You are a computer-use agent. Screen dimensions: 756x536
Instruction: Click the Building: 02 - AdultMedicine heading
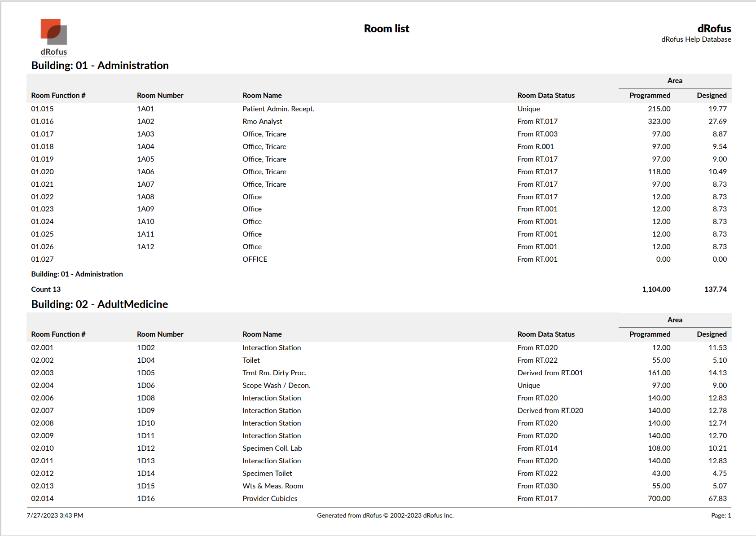[x=99, y=304]
